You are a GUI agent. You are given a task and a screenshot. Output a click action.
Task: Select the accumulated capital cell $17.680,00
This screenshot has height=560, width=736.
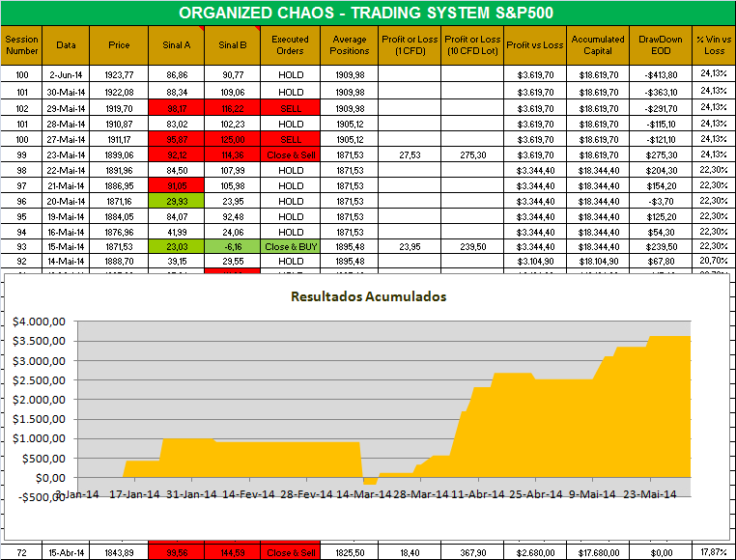(598, 552)
